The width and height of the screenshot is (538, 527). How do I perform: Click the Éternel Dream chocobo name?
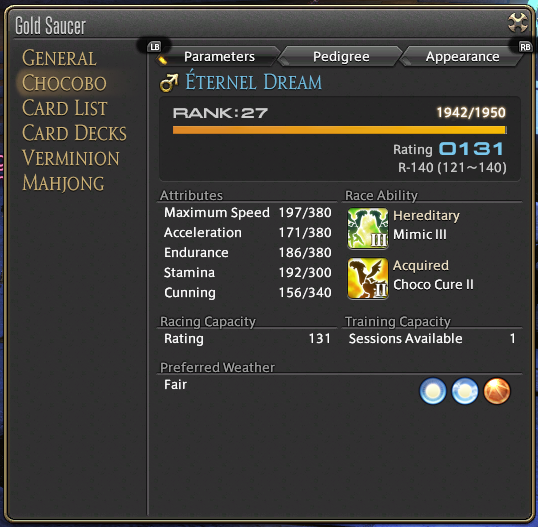[254, 82]
